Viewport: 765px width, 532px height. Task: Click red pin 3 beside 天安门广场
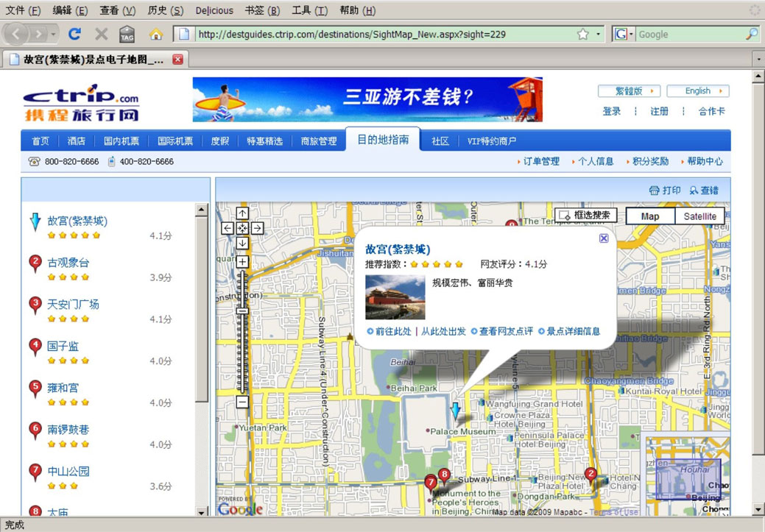(x=35, y=305)
